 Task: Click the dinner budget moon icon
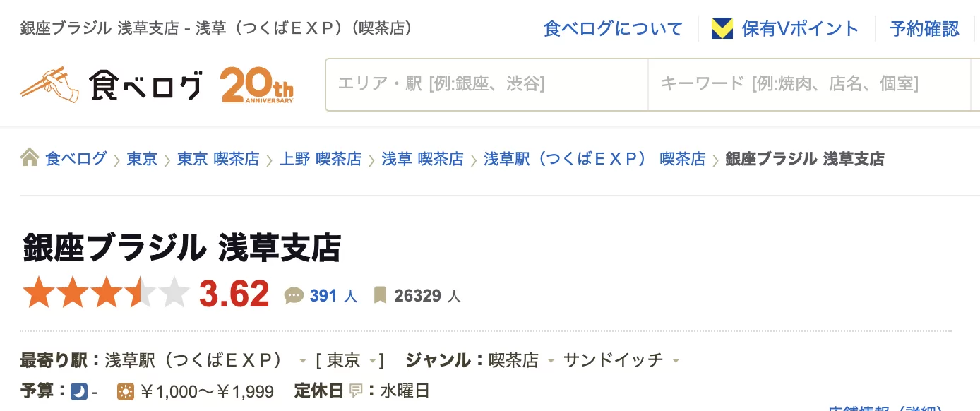point(79,391)
